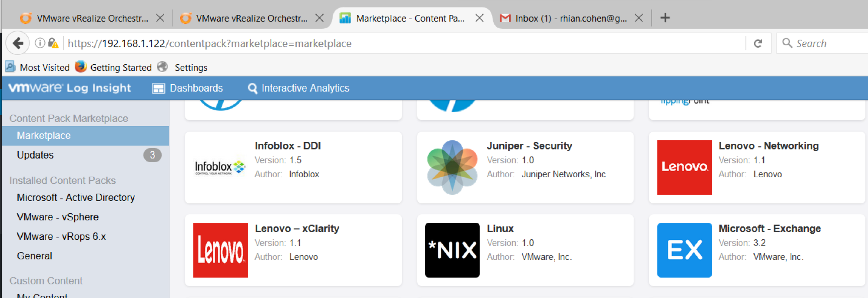Screen dimensions: 868x298
Task: Open the General content pack
Action: [34, 256]
